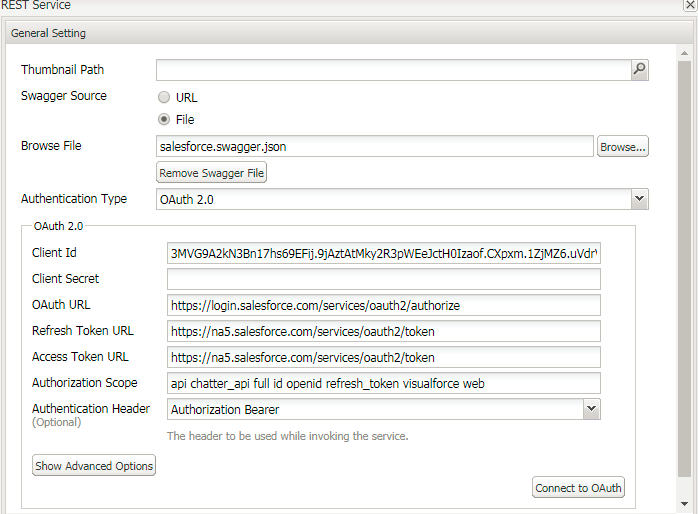Image resolution: width=698 pixels, height=514 pixels.
Task: Click the 'Swagger Source' label
Action: click(64, 96)
